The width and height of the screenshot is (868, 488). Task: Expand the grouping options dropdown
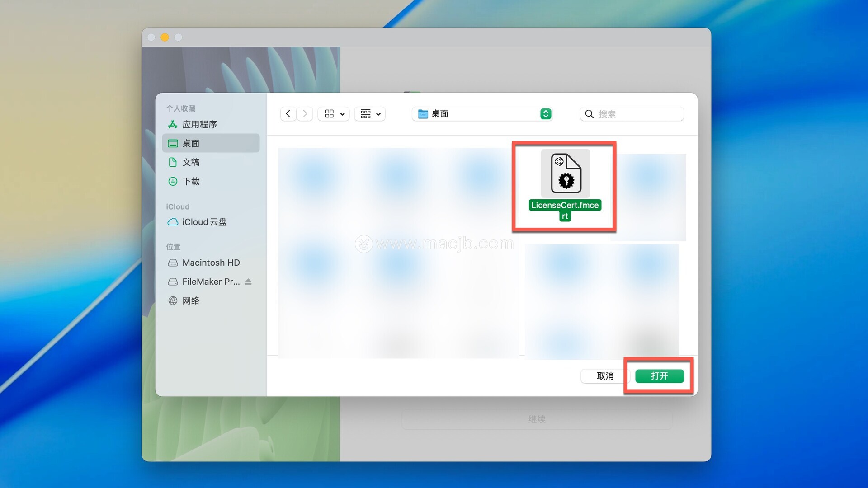pos(370,114)
